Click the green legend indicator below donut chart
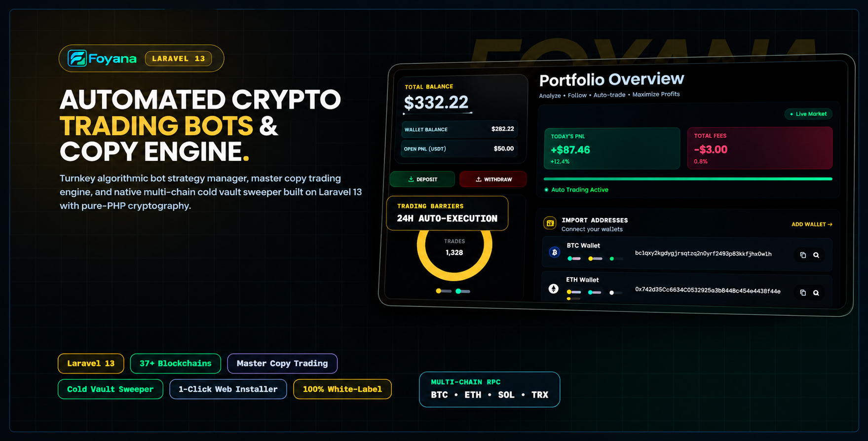868x441 pixels. click(x=463, y=291)
